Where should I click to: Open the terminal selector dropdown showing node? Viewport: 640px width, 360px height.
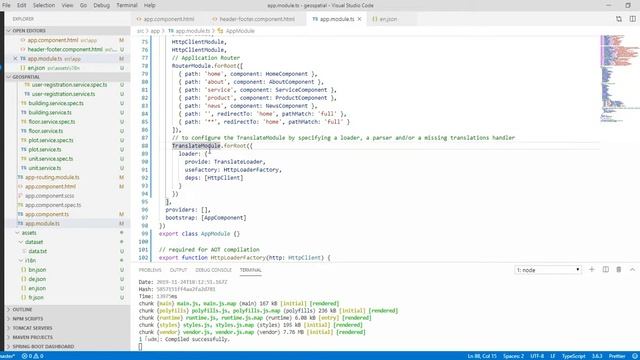[548, 270]
